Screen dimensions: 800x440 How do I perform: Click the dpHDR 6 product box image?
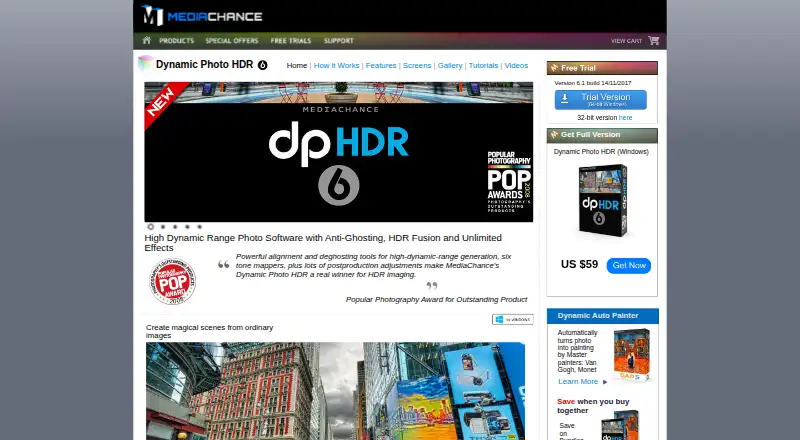tap(603, 200)
